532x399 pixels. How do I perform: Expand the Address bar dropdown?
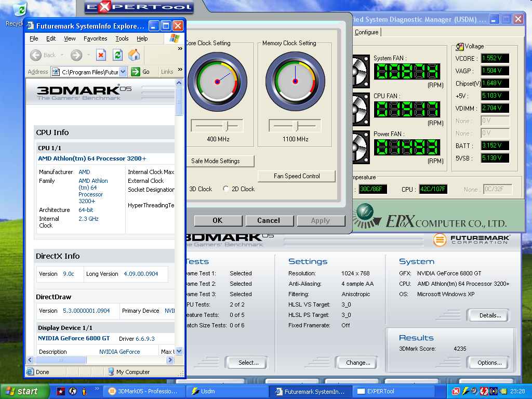tap(123, 72)
